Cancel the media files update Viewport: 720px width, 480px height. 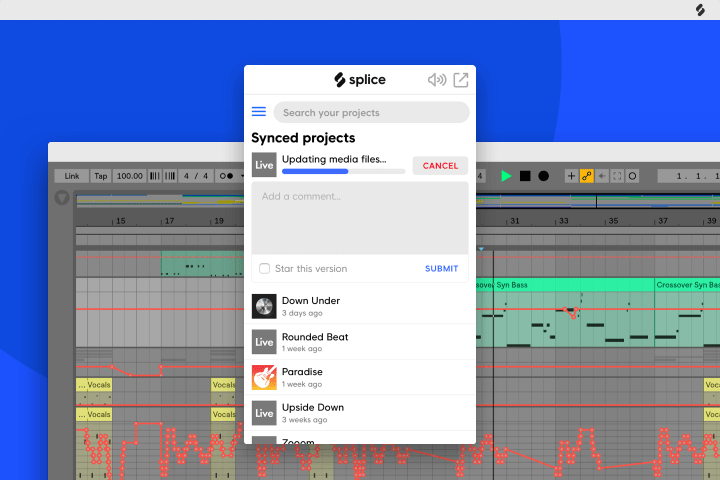[440, 166]
